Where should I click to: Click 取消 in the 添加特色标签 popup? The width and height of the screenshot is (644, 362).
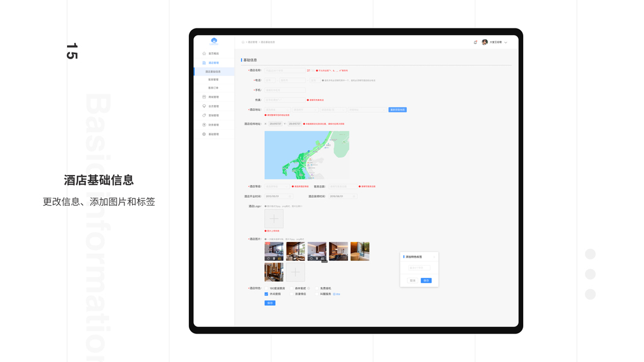pyautogui.click(x=412, y=281)
